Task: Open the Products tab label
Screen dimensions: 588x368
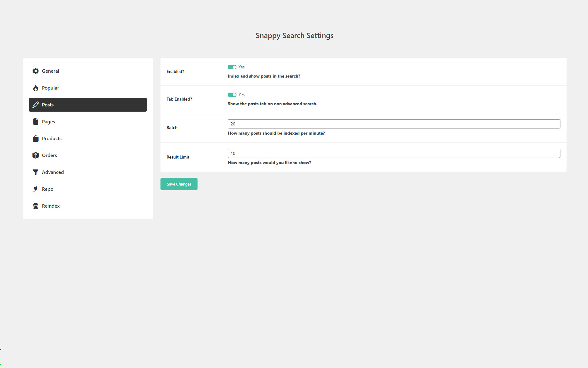Action: (52, 138)
